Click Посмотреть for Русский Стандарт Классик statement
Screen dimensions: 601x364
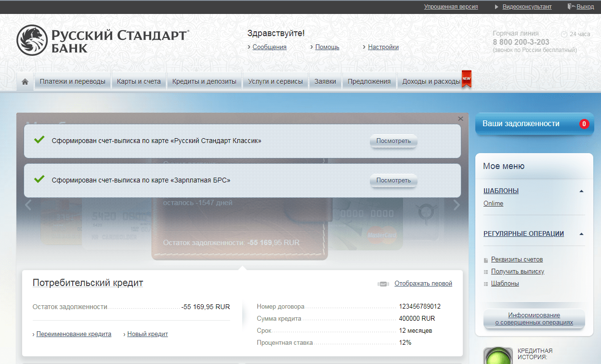click(393, 141)
